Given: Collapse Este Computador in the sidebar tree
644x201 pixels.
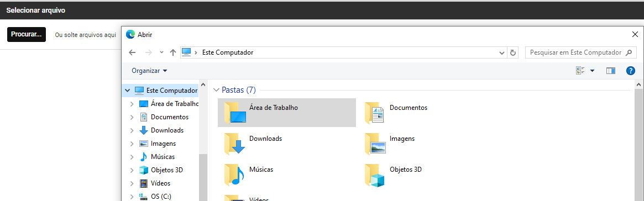Looking at the screenshot, I should 127,90.
